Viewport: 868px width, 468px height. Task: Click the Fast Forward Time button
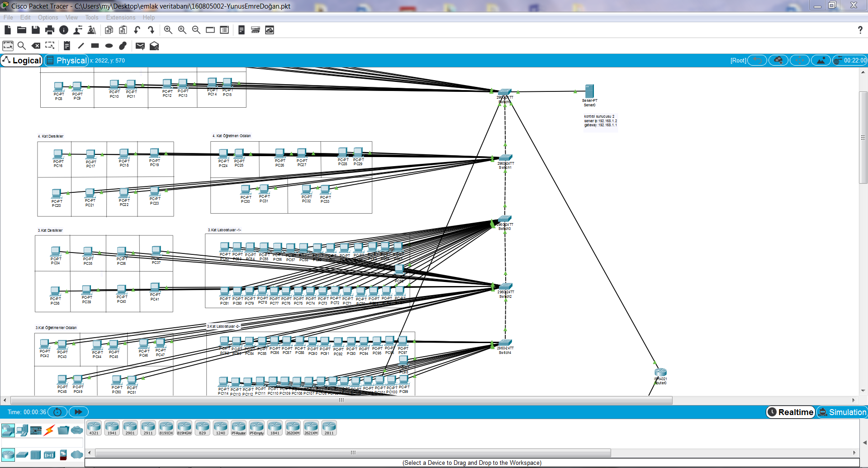78,412
